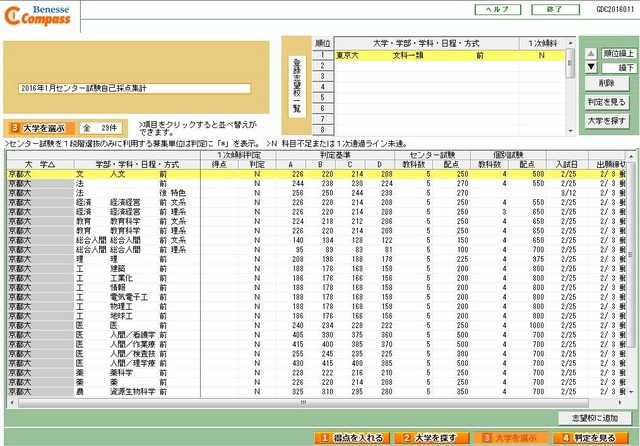Screen dimensions: 640x446
Task: Click rank number 2 in registered list
Action: (323, 66)
